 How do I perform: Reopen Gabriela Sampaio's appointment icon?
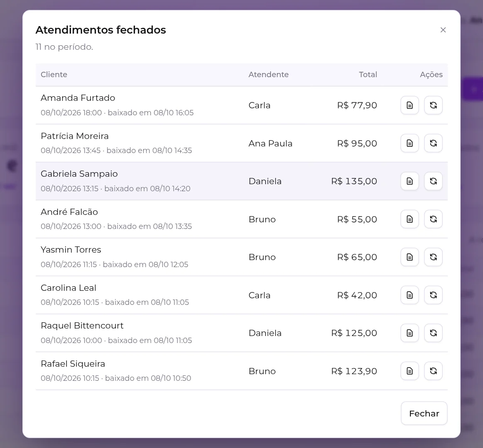coord(433,181)
